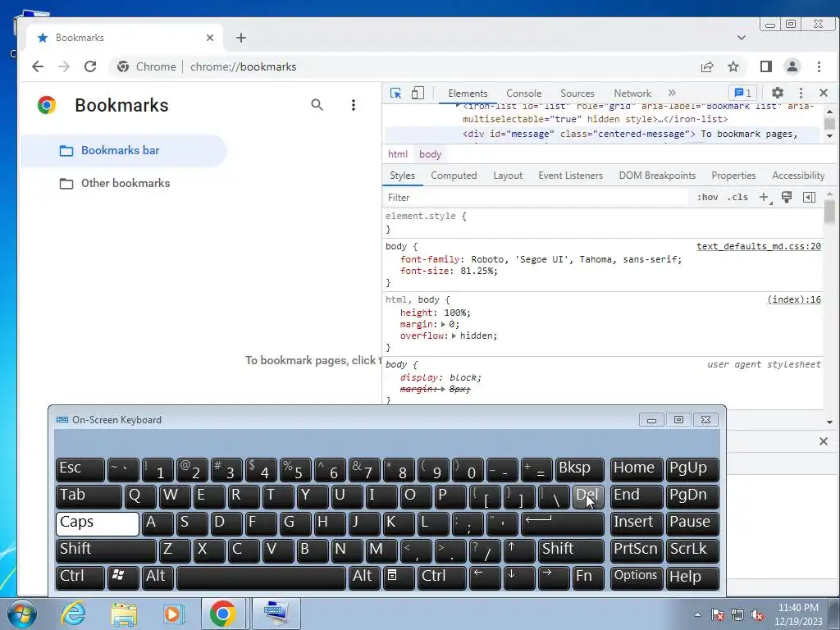
Task: Open the DevTools three-dot customize menu
Action: click(x=801, y=93)
